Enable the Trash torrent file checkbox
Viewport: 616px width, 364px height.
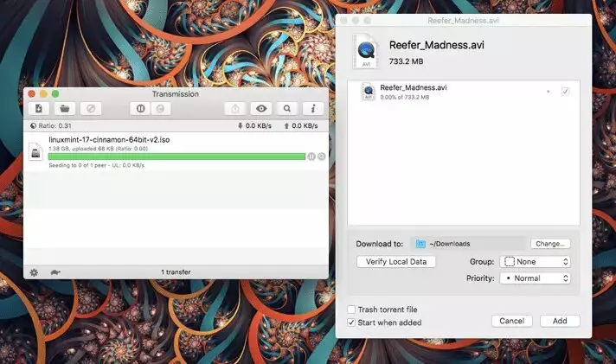click(x=351, y=310)
